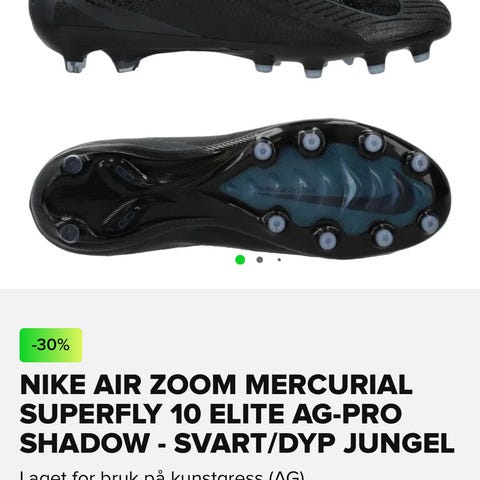Tap the -30% discount badge
480x480 pixels.
coord(51,345)
